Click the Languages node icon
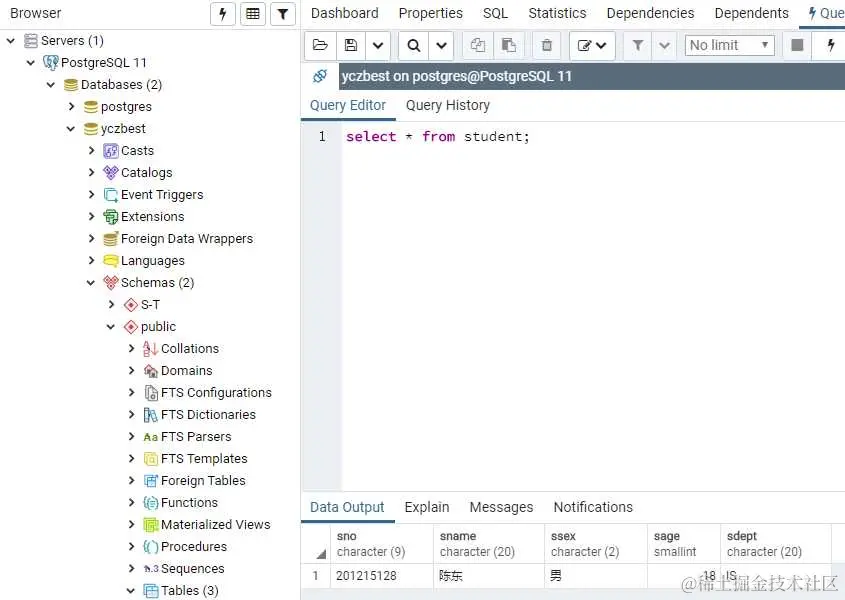 click(x=110, y=260)
